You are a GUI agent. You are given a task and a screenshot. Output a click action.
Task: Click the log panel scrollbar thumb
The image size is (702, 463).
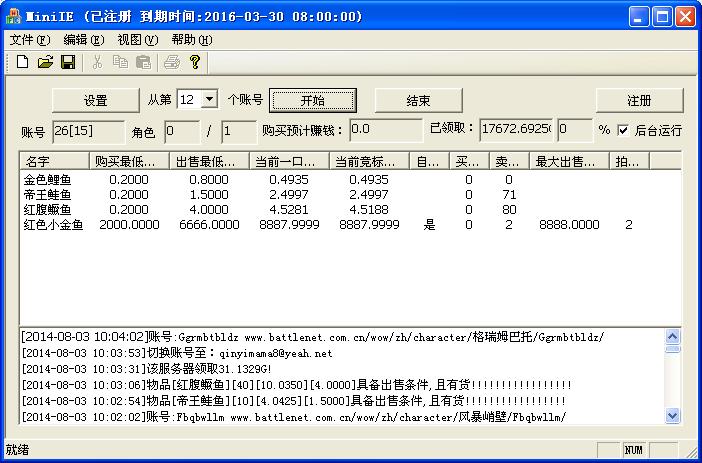(672, 349)
